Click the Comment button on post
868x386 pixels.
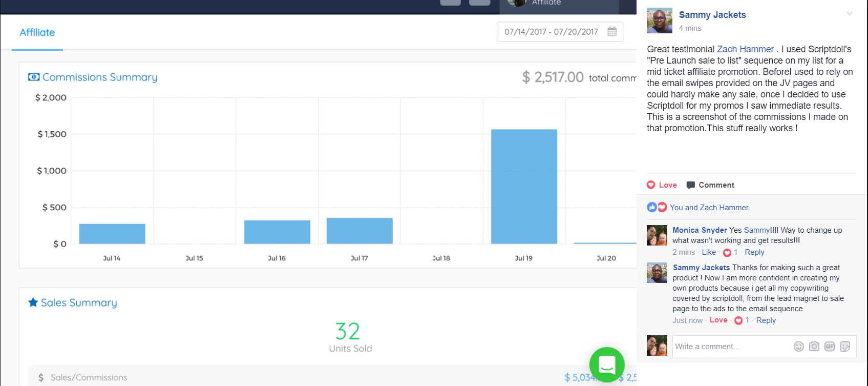pos(710,185)
